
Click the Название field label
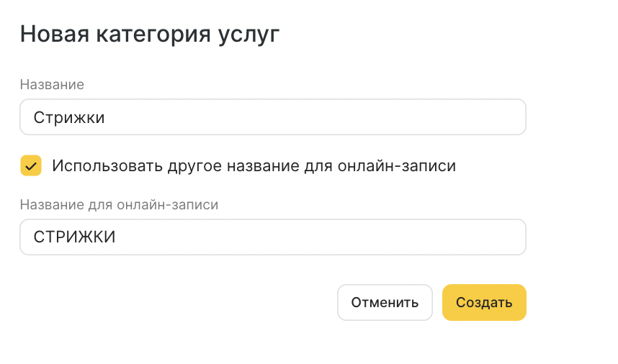[52, 85]
